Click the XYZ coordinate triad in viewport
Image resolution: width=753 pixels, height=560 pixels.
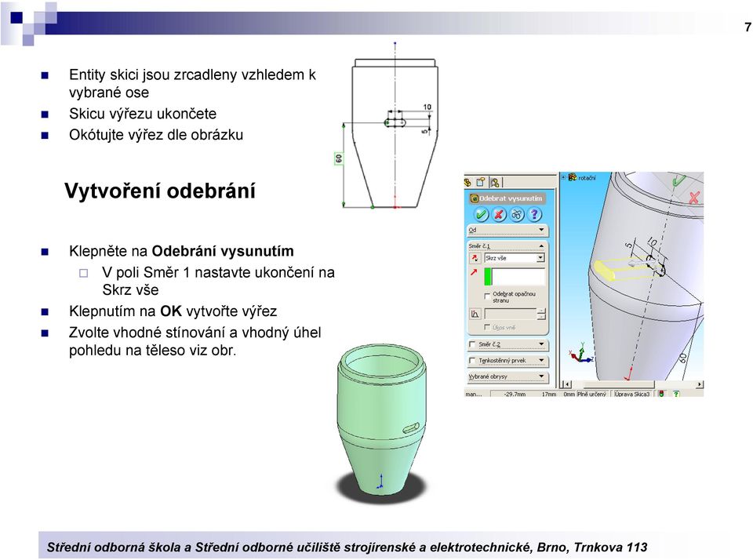point(581,354)
